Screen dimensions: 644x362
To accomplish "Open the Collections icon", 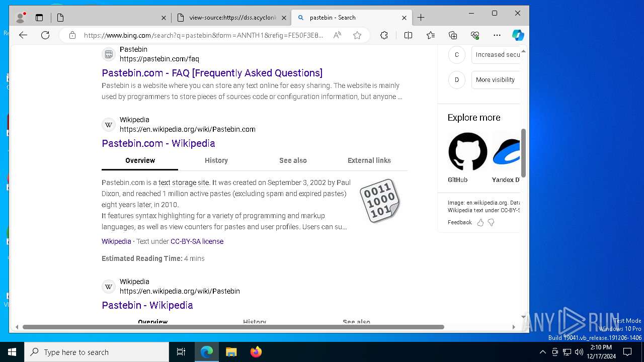I will point(453,35).
